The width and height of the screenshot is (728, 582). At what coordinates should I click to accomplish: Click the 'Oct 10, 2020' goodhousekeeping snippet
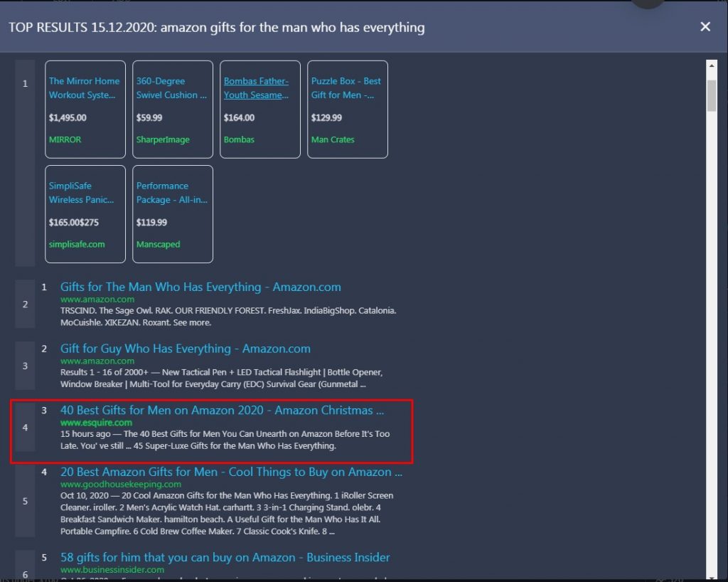click(227, 513)
